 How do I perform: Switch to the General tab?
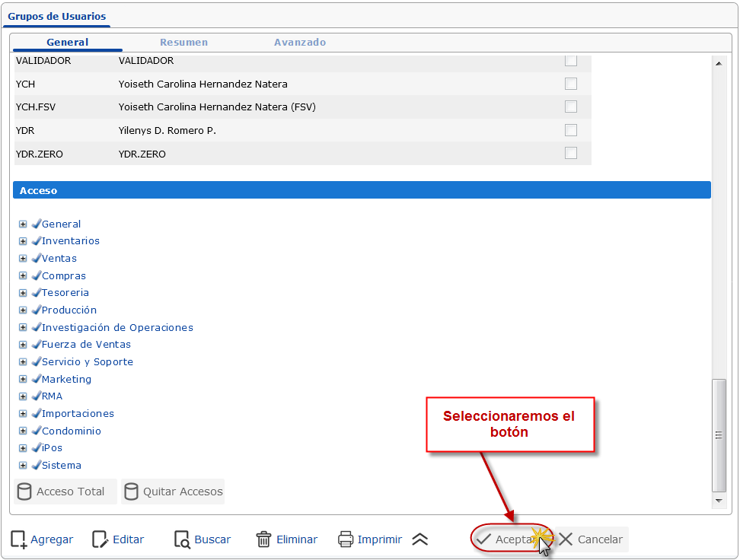(68, 42)
